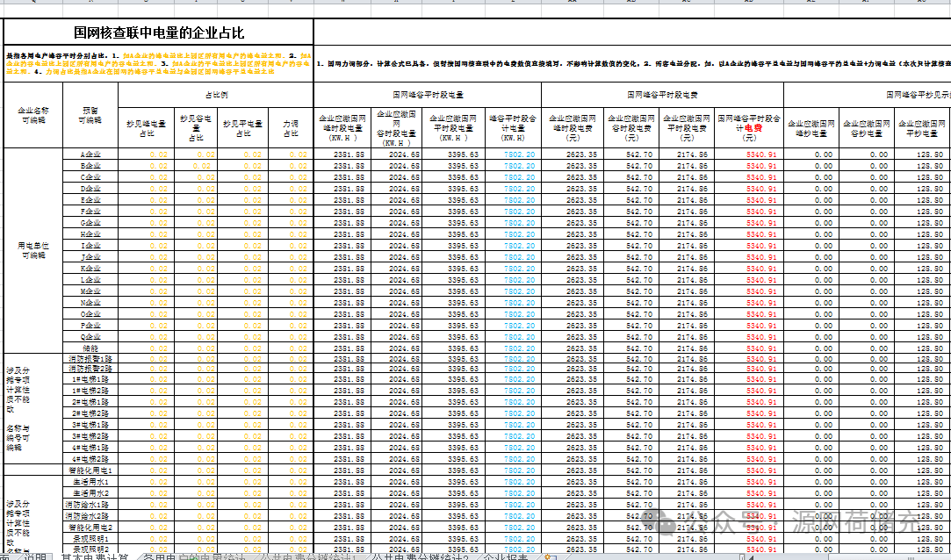The image size is (951, 560).
Task: Open the 公共电费分摊统计2 sheet tab
Action: click(x=418, y=556)
